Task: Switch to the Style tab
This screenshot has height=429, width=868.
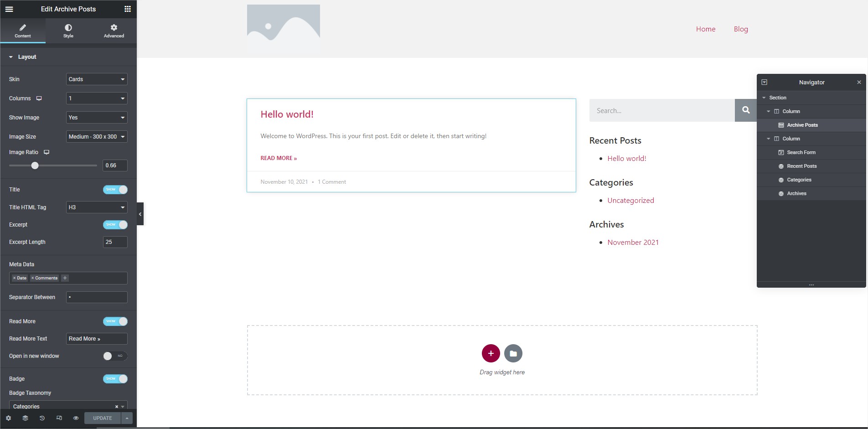Action: click(68, 31)
